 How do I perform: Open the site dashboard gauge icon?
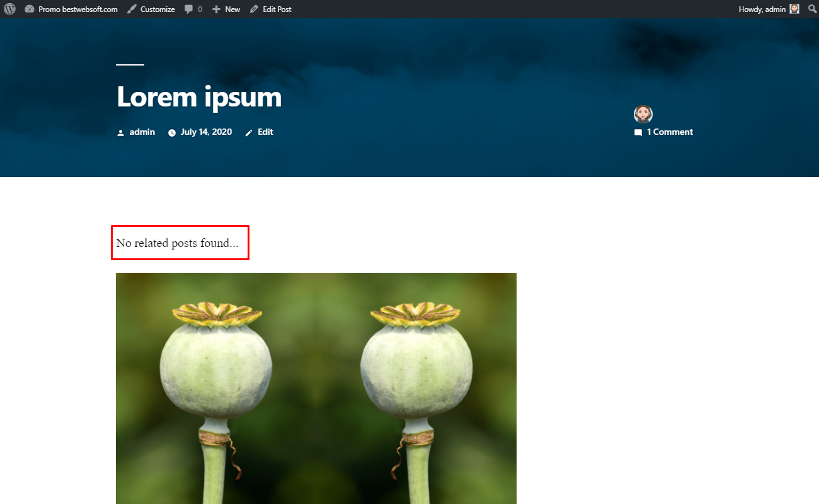[29, 9]
